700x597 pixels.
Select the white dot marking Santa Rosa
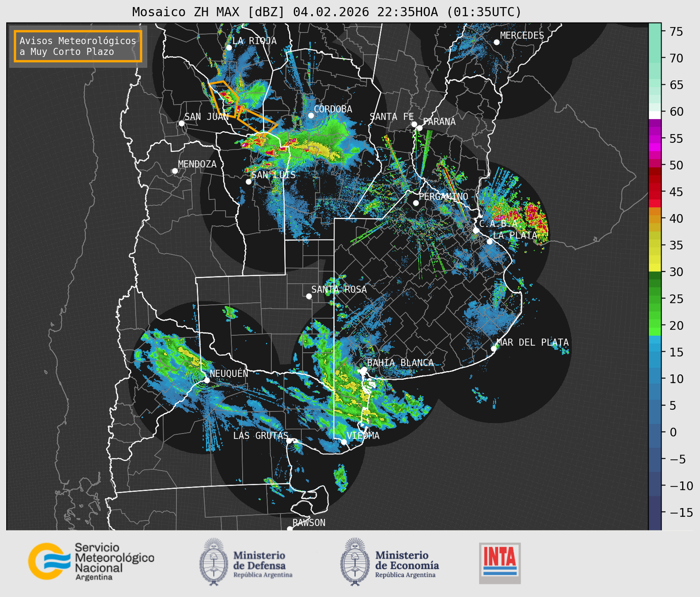pos(309,296)
